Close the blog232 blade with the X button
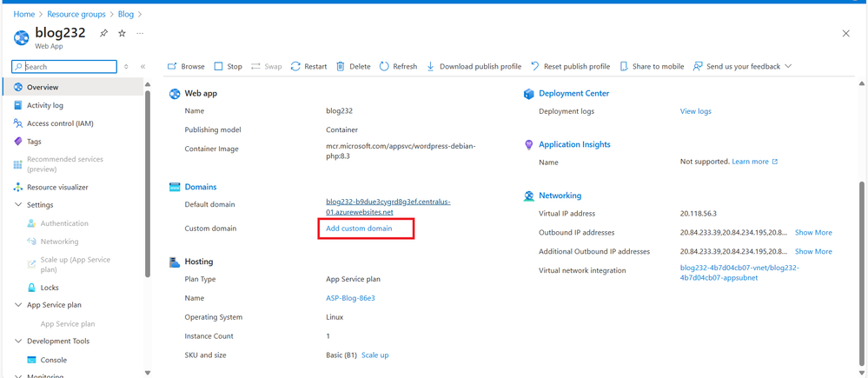Viewport: 868px width, 378px height. pyautogui.click(x=846, y=33)
